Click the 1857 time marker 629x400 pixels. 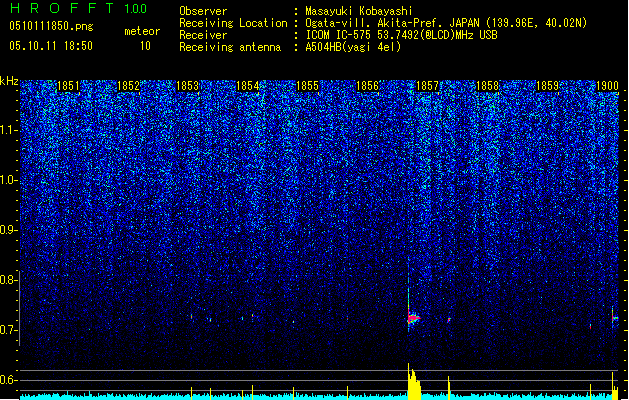[427, 86]
